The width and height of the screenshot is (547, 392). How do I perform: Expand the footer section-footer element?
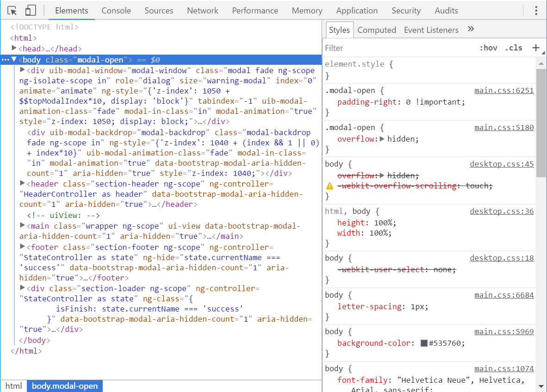pyautogui.click(x=22, y=247)
